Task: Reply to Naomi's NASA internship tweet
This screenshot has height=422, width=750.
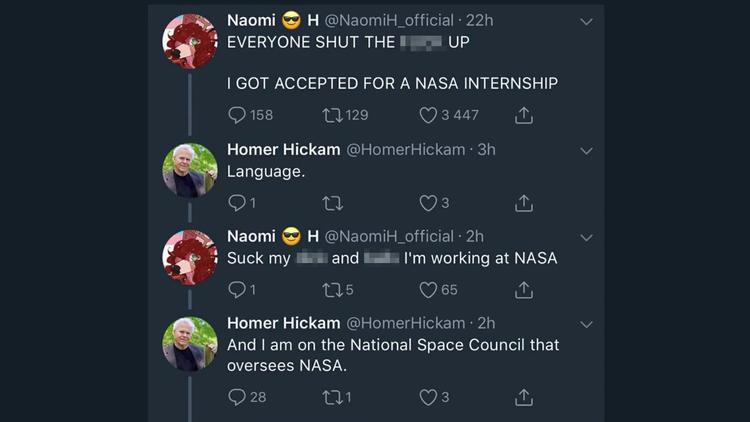Action: click(237, 115)
